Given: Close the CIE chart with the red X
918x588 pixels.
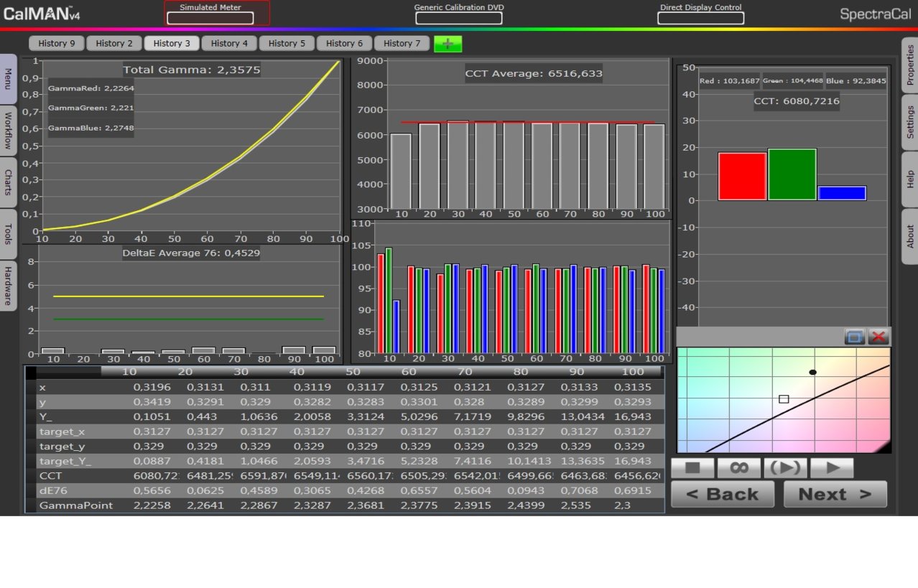Looking at the screenshot, I should pos(878,336).
